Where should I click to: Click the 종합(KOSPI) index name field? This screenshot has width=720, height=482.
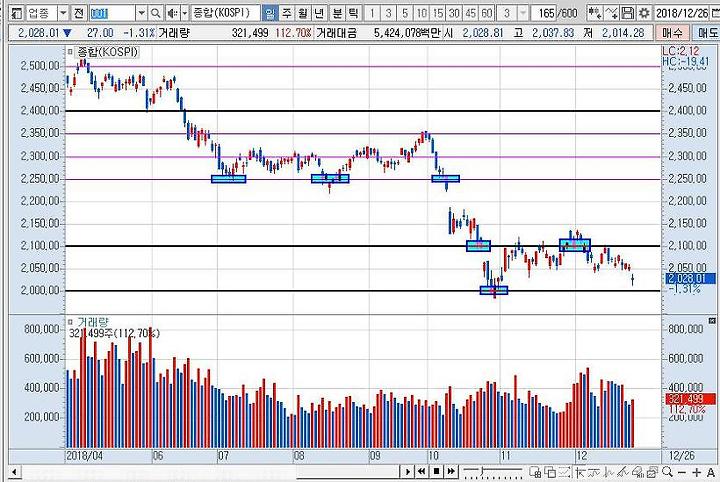tap(225, 13)
